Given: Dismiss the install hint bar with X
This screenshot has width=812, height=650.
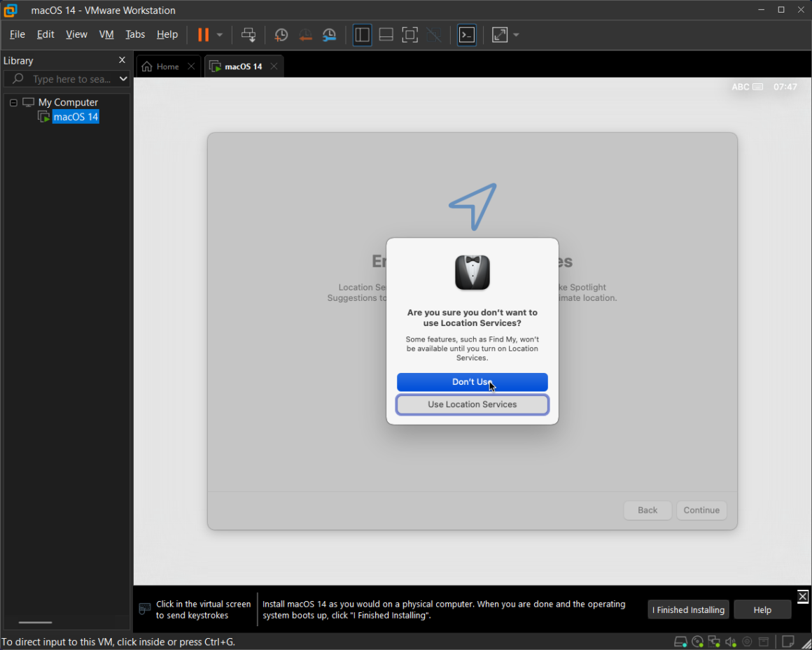Looking at the screenshot, I should pos(803,596).
